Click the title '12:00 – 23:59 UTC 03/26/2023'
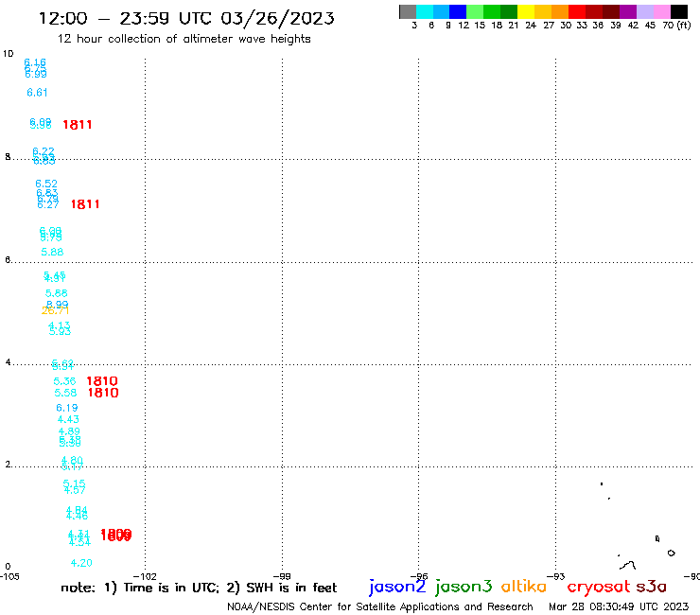Viewport: 700px width, 615px height. coord(186,18)
